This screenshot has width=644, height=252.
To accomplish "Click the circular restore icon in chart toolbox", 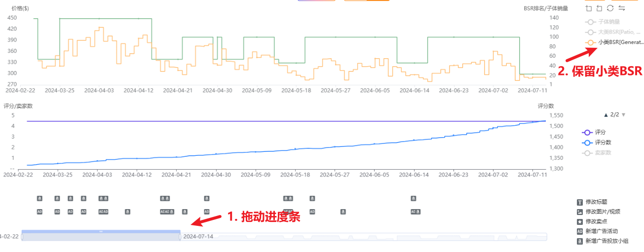I will (x=610, y=8).
